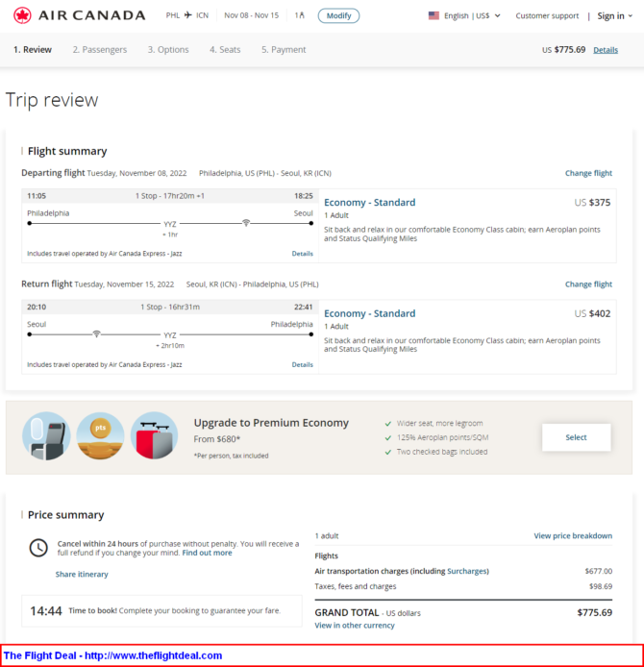Click the Nov 08 - Nov 15 dates
This screenshot has height=667, width=644.
click(252, 15)
